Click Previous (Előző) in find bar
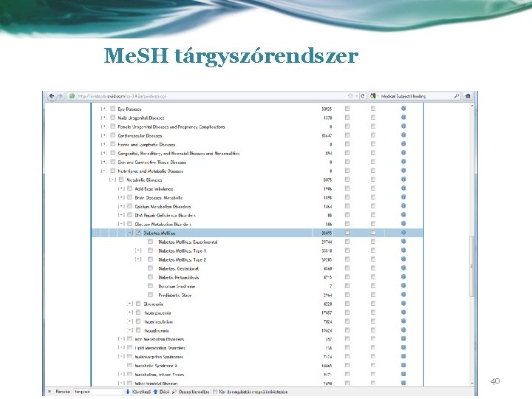The width and height of the screenshot is (532, 399). tap(162, 392)
